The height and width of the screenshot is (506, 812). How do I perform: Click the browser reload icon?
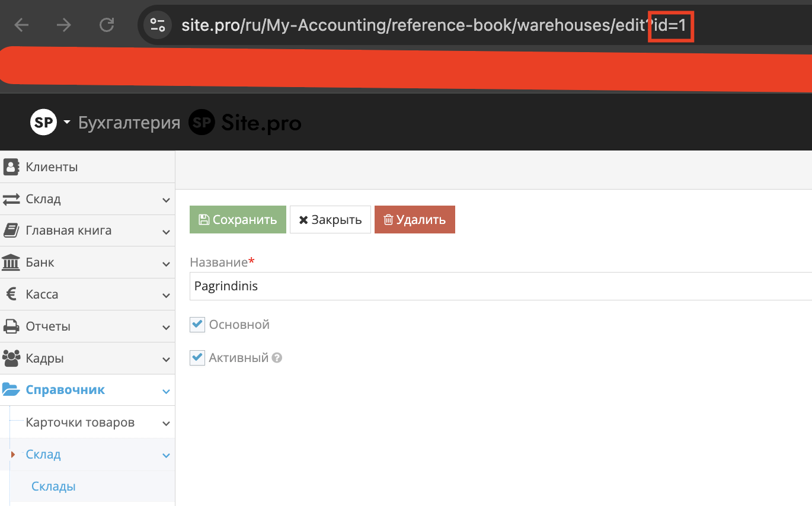pos(107,25)
